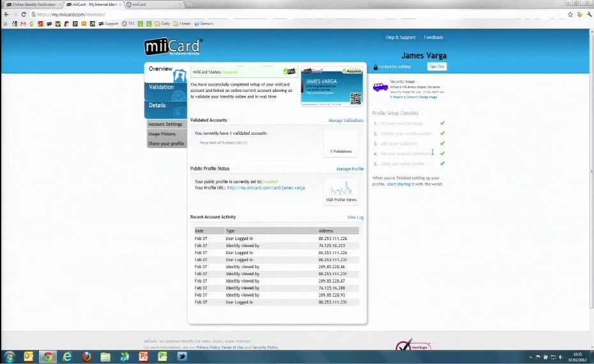Open the Feedback link
This screenshot has height=364, width=594.
coord(434,37)
